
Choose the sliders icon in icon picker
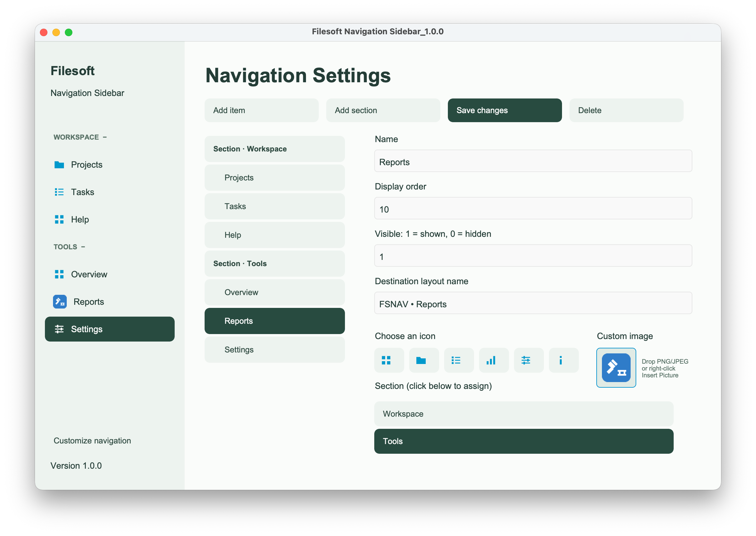(529, 360)
